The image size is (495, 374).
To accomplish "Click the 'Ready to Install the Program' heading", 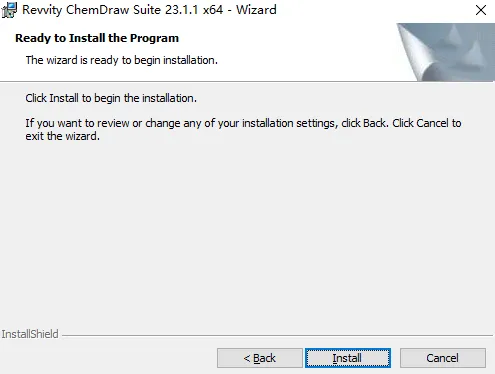I will (97, 38).
